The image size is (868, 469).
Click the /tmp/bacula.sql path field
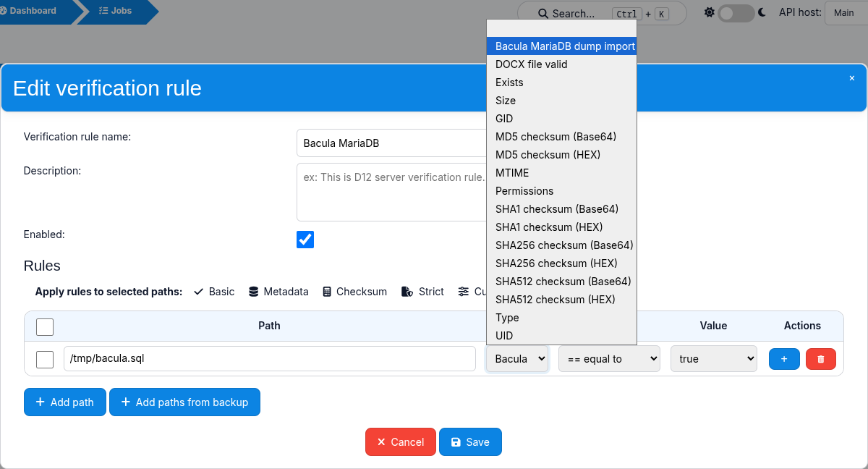pos(270,359)
